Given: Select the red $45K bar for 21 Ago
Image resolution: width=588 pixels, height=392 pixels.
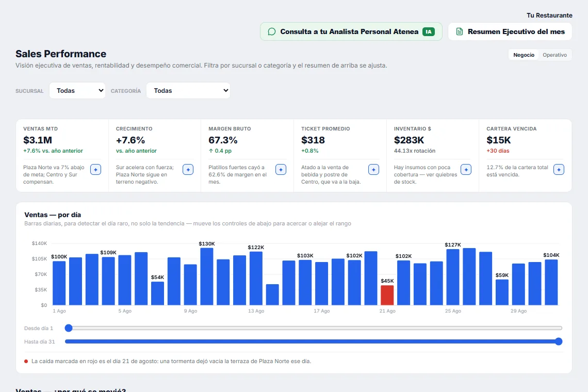Looking at the screenshot, I should (x=387, y=295).
